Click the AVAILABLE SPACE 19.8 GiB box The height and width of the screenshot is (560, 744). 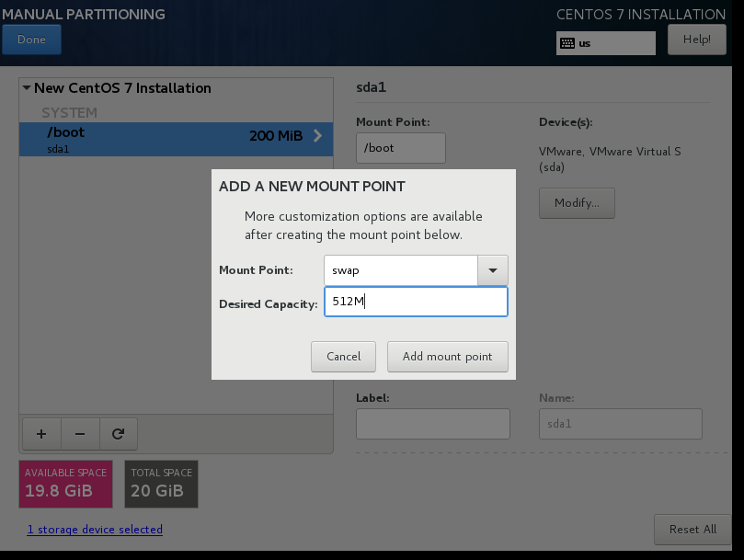coord(66,484)
